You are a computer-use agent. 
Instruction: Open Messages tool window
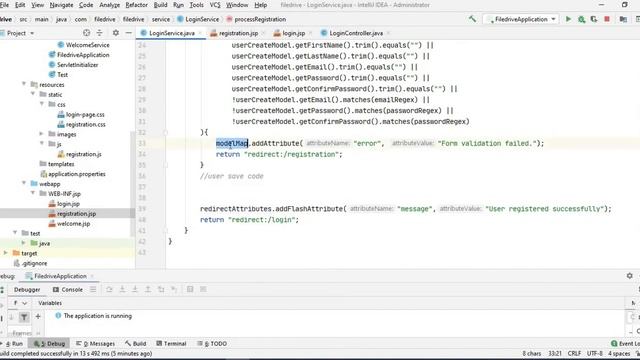click(x=95, y=344)
